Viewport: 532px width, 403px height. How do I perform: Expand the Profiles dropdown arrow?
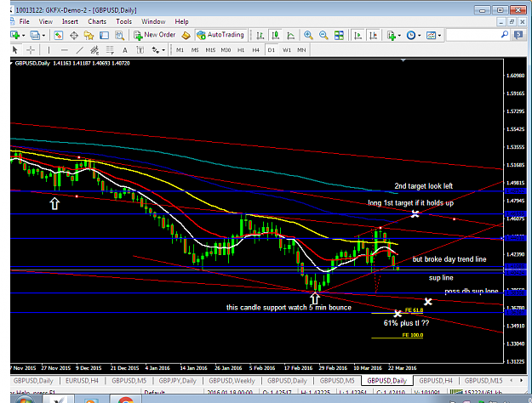pos(43,35)
